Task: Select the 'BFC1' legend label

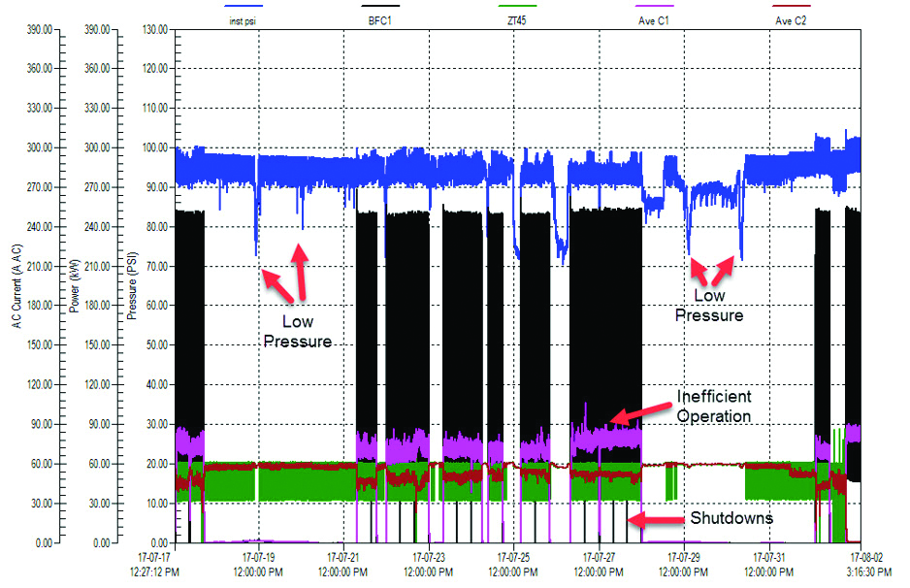Action: pos(380,21)
